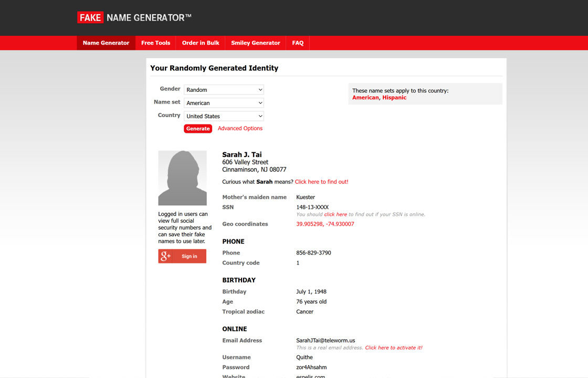Select the zodiac value Cancer
The width and height of the screenshot is (588, 378).
[304, 312]
